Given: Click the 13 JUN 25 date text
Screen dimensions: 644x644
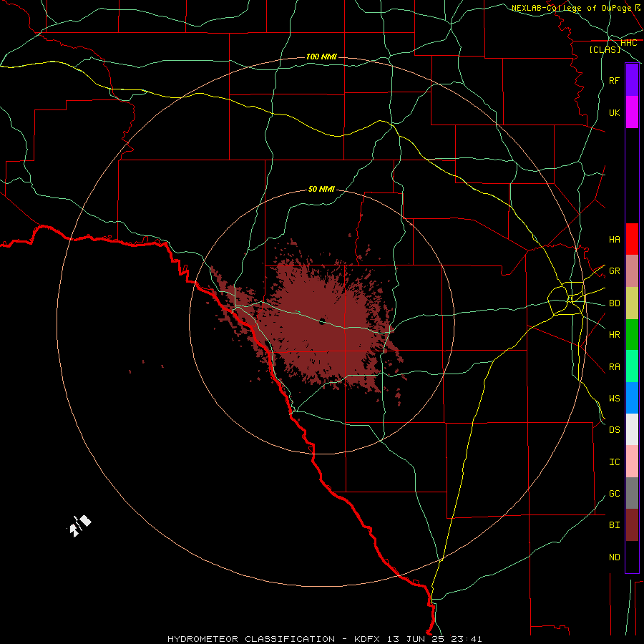Looking at the screenshot, I should click(416, 639).
